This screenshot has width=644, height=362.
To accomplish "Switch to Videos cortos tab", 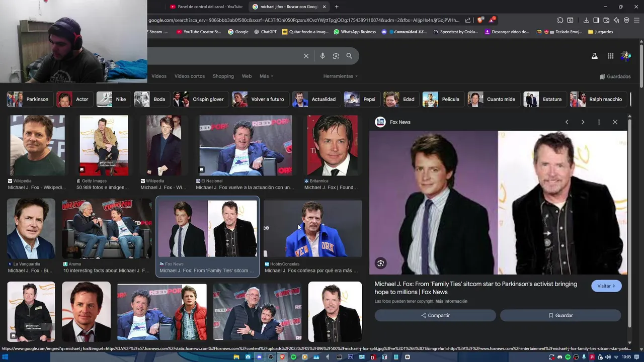I will (190, 76).
